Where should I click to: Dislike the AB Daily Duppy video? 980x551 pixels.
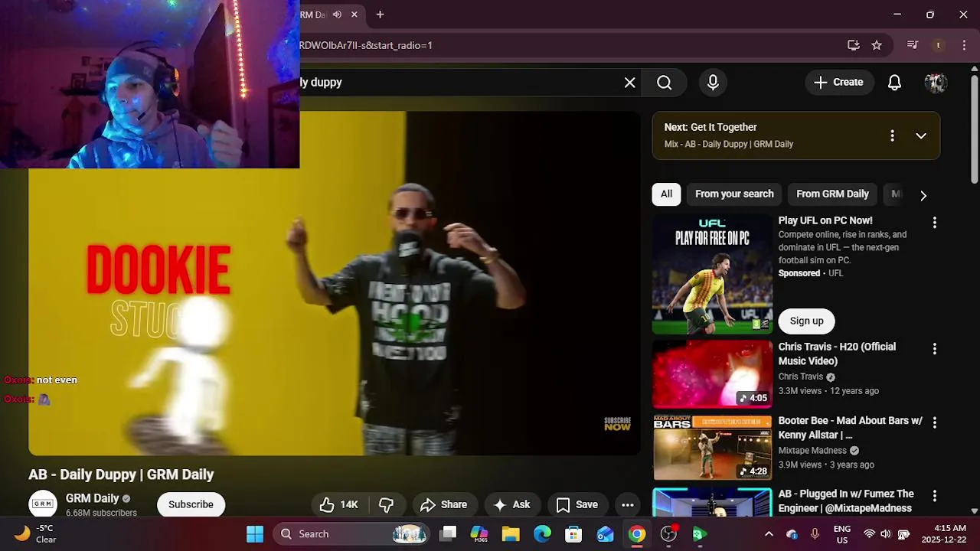(387, 504)
